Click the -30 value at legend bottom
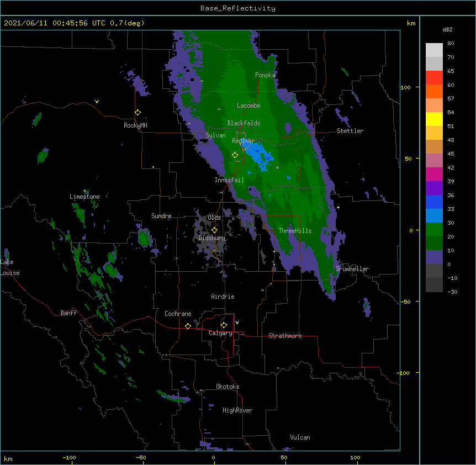Screen dimensions: 476x465 (452, 292)
